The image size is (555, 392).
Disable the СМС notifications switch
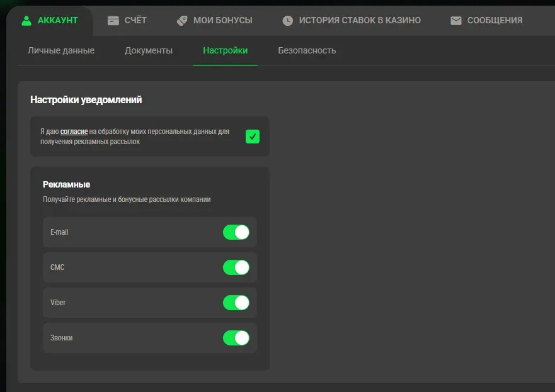[236, 267]
